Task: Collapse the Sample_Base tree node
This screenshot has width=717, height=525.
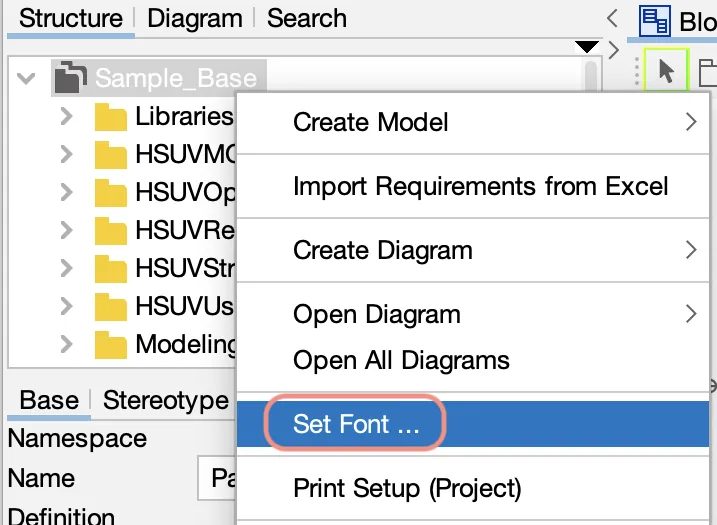Action: [x=26, y=78]
